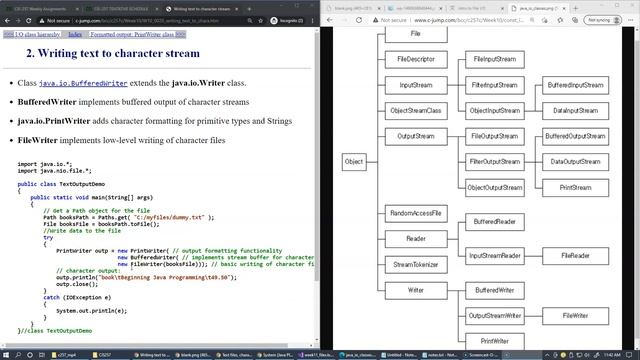Close the Writing text to character stream tab
640x360 pixels.
point(236,9)
